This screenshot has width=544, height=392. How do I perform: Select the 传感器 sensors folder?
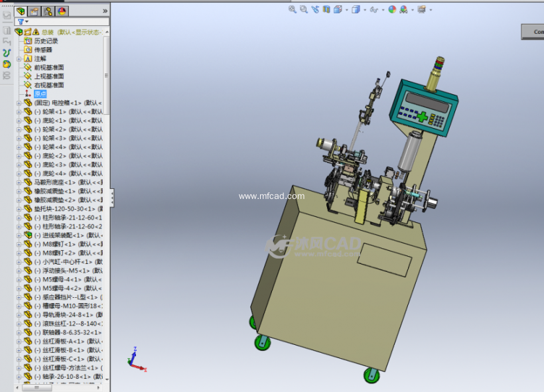click(43, 50)
